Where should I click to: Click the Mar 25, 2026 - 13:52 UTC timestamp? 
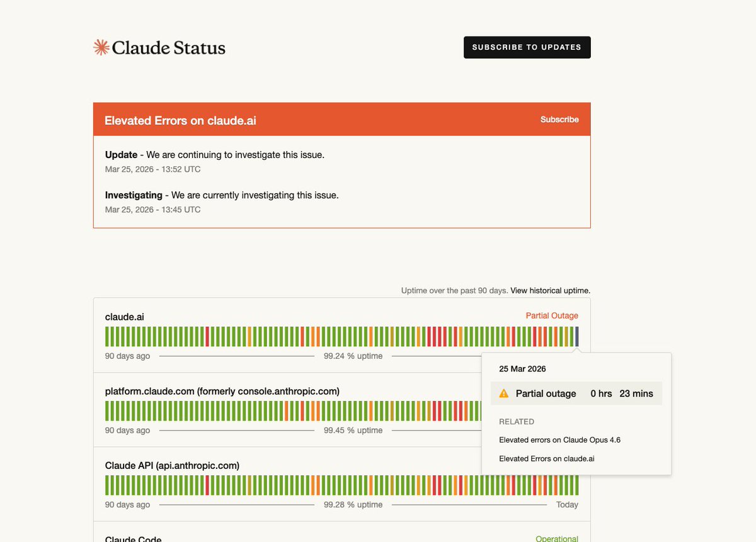point(153,169)
